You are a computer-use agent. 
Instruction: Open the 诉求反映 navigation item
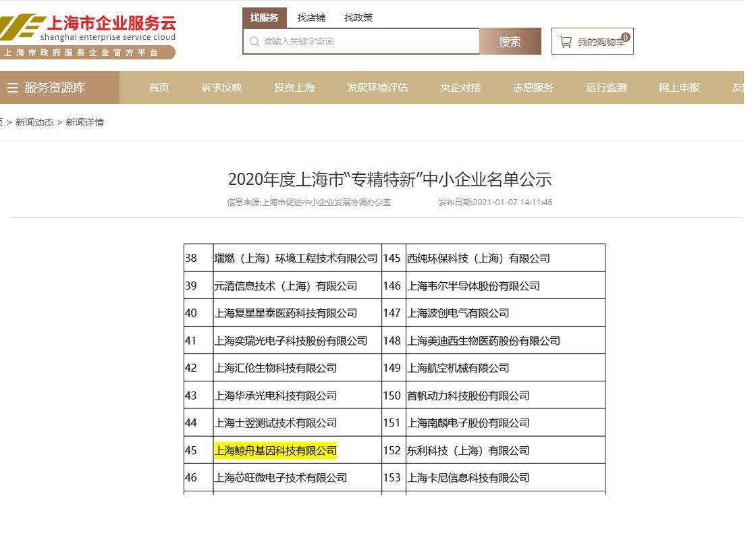(221, 87)
